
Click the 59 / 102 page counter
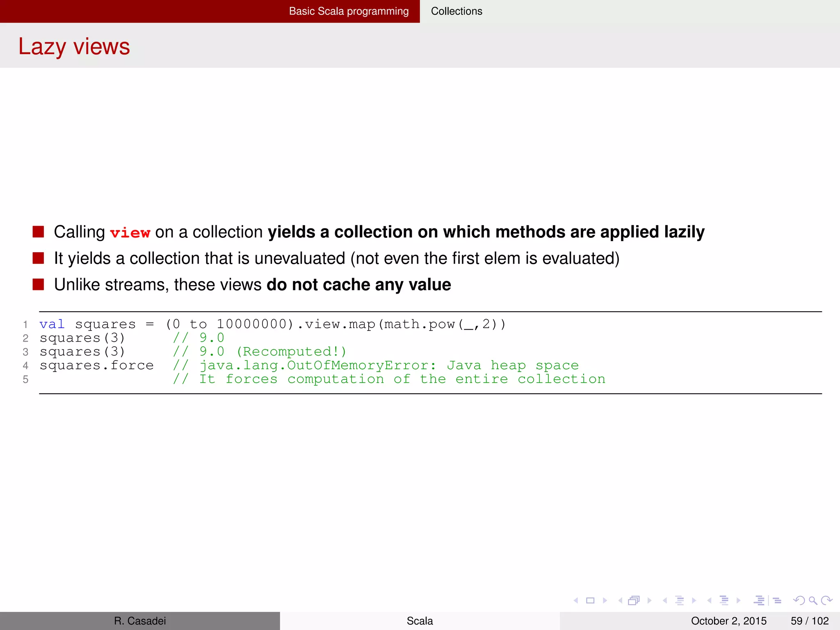pos(810,621)
